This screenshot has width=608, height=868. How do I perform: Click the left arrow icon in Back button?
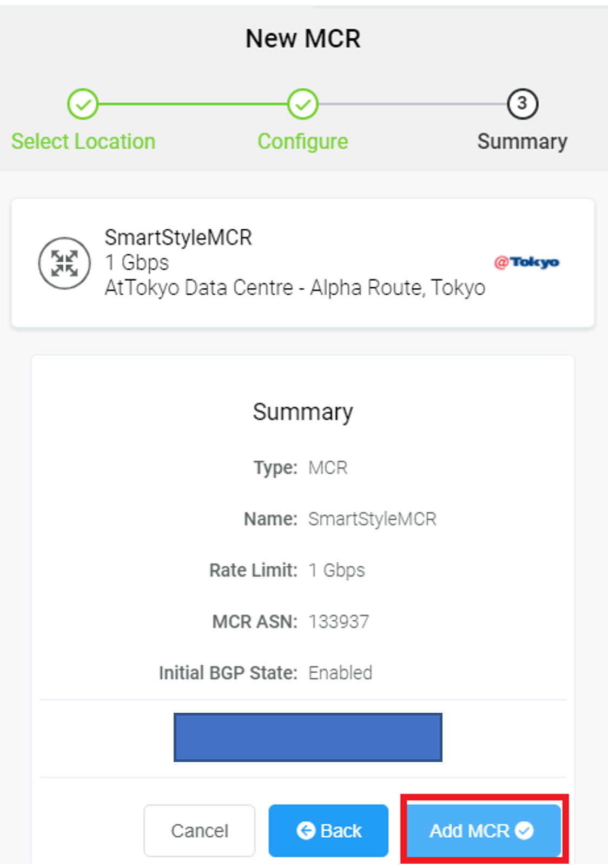(x=306, y=830)
